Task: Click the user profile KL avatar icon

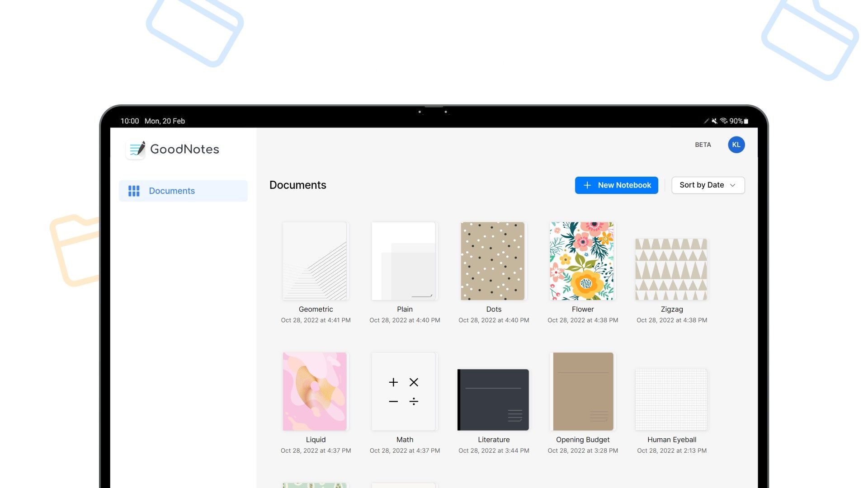Action: 736,144
